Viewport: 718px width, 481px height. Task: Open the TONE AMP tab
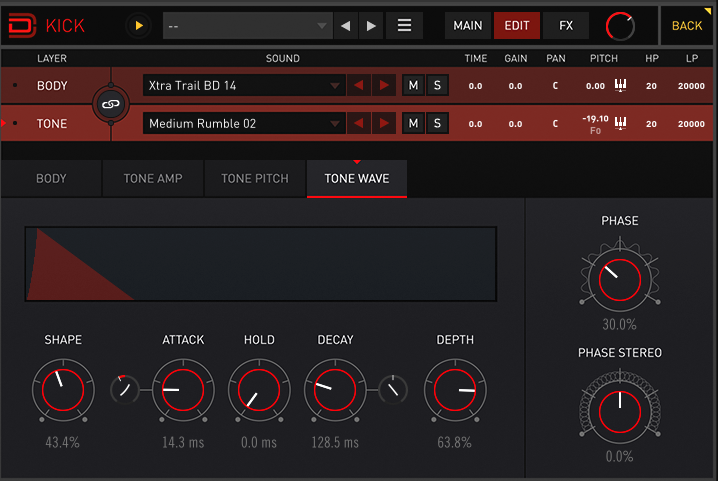153,179
